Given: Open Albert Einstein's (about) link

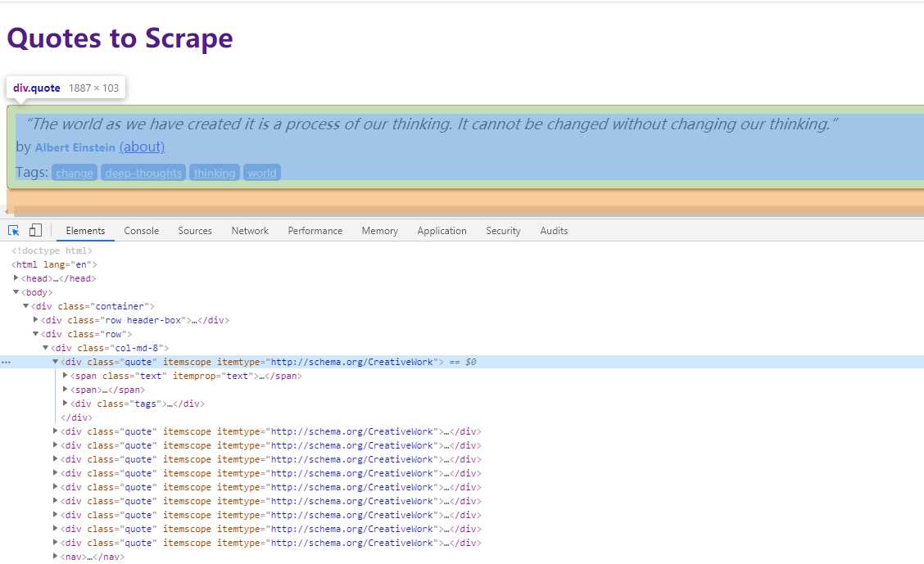Looking at the screenshot, I should click(x=142, y=147).
